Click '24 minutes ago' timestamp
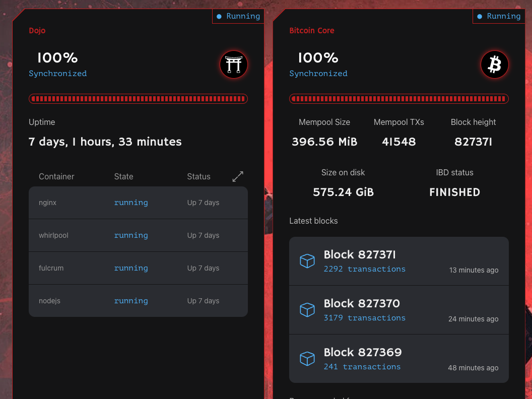The image size is (532, 399). click(473, 319)
